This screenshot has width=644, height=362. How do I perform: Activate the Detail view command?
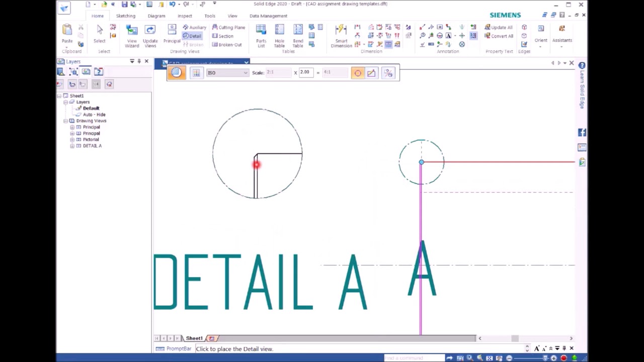tap(192, 36)
